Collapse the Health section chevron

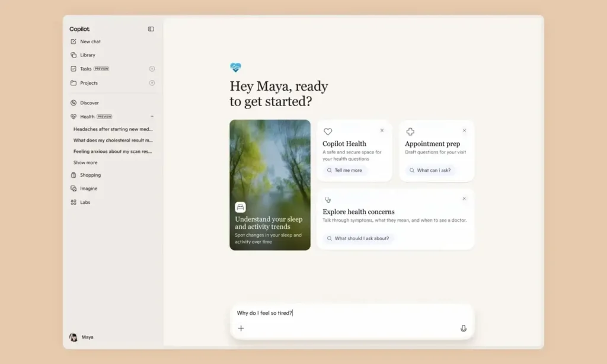[152, 117]
